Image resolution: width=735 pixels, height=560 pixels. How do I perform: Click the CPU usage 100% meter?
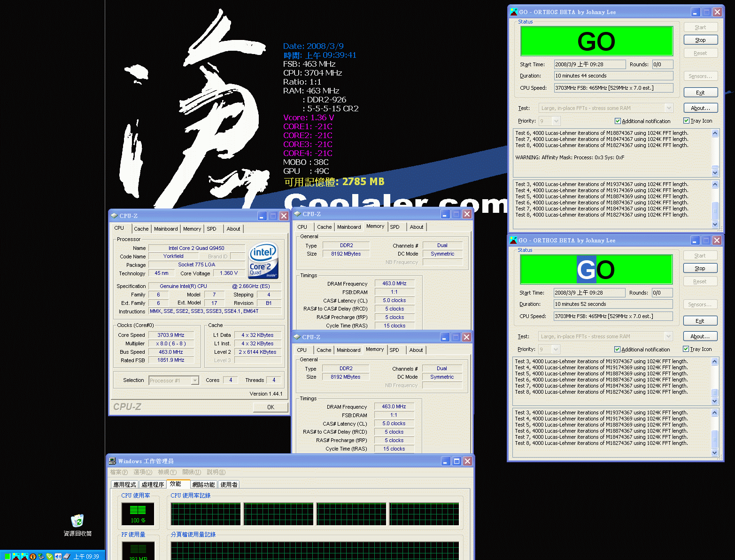[x=138, y=514]
